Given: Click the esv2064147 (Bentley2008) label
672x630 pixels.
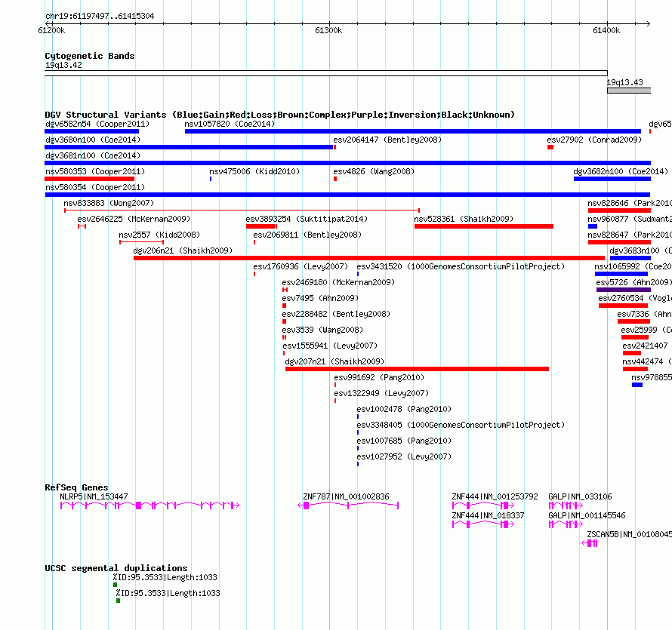Looking at the screenshot, I should 387,140.
